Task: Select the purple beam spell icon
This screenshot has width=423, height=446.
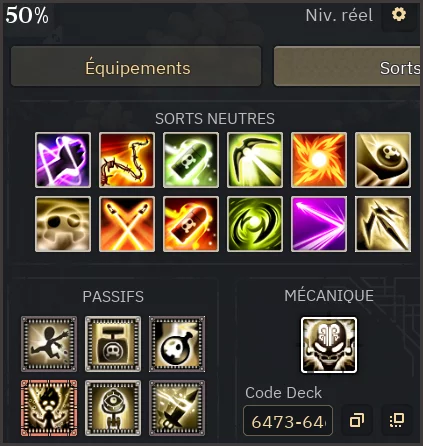Action: click(x=319, y=224)
